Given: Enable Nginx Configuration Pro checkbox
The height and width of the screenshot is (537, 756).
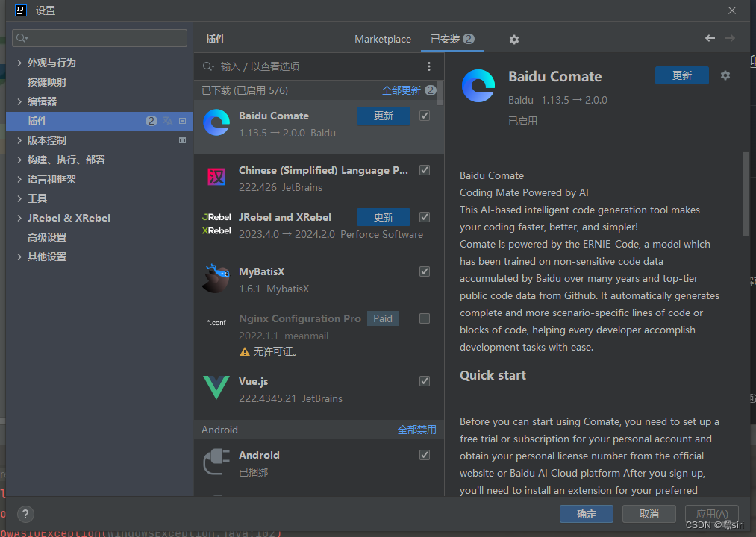Looking at the screenshot, I should click(x=425, y=318).
